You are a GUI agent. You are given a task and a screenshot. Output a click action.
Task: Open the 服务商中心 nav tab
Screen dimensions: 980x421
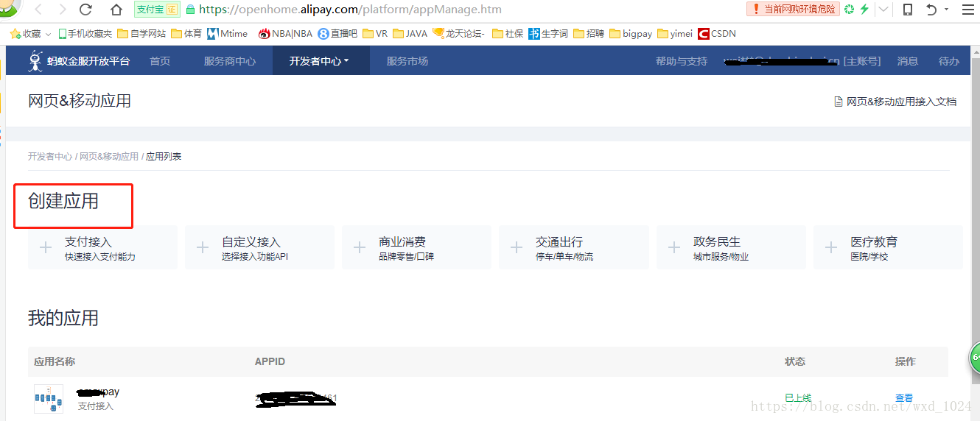230,61
